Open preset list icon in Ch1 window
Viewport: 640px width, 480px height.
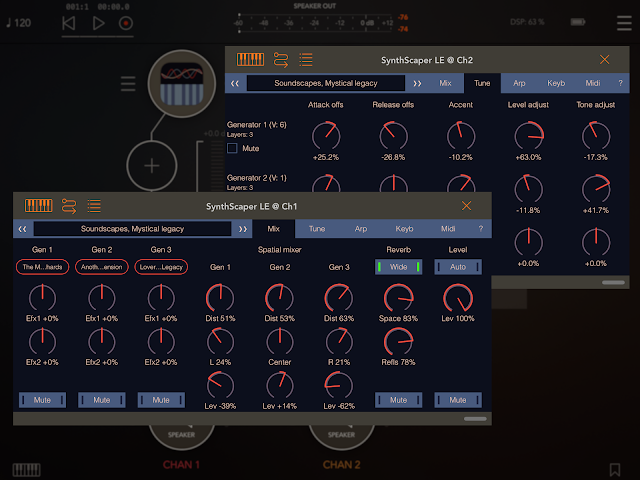pyautogui.click(x=94, y=206)
